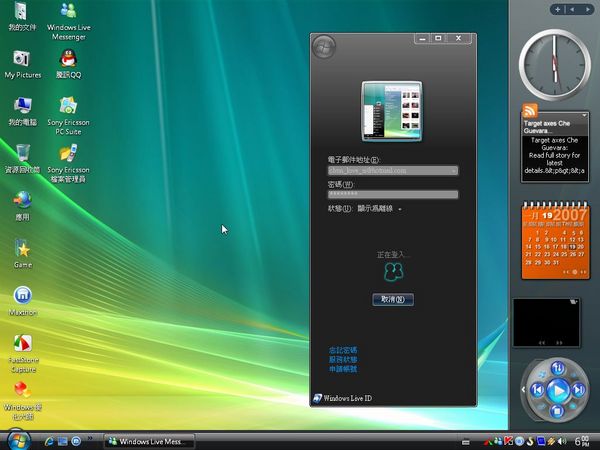Launch Internet Explorer from quick launch
This screenshot has width=600, height=450.
click(49, 442)
